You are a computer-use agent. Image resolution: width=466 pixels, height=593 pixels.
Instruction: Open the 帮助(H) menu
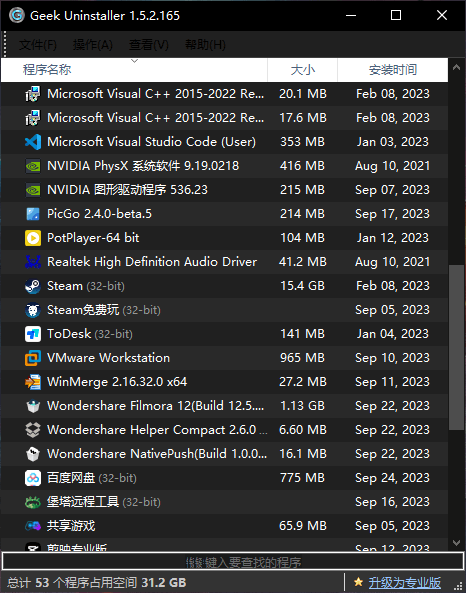[205, 45]
